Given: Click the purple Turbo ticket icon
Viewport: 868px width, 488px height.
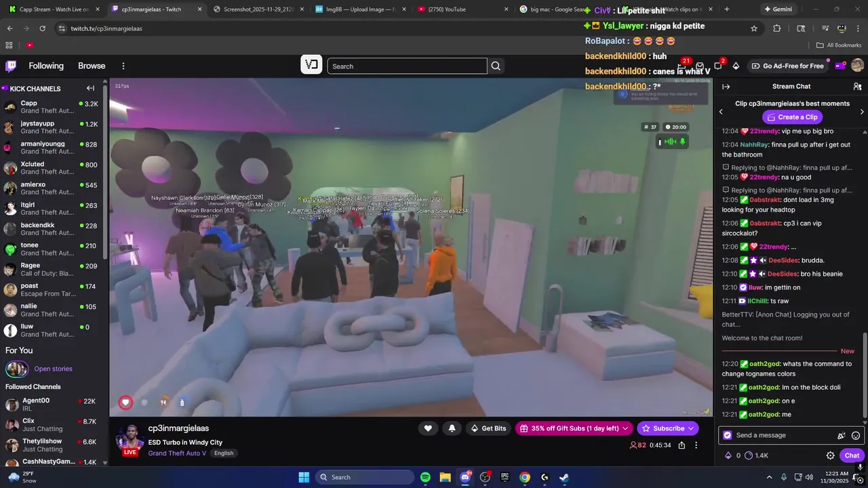Looking at the screenshot, I should tap(840, 66).
